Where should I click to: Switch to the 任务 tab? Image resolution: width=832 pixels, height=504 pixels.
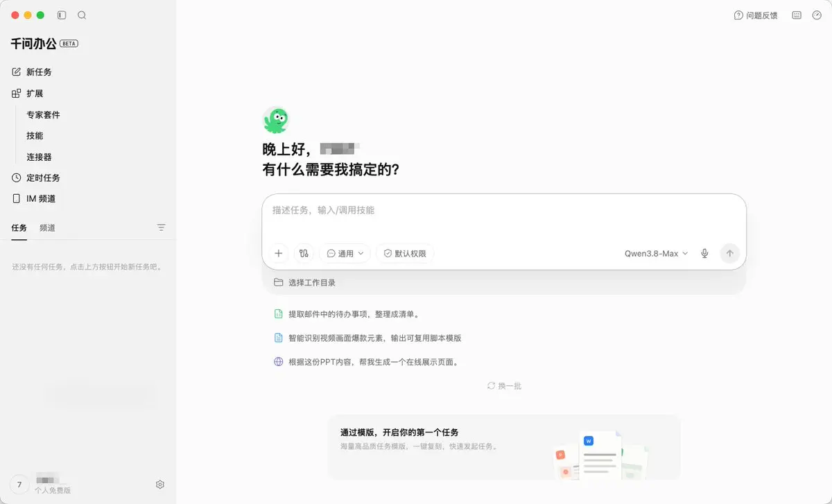(19, 227)
